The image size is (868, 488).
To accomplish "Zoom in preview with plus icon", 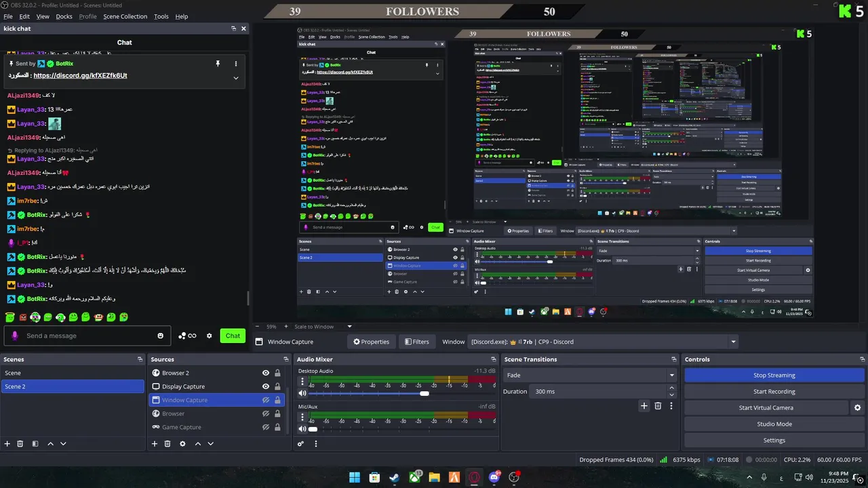I will point(288,327).
